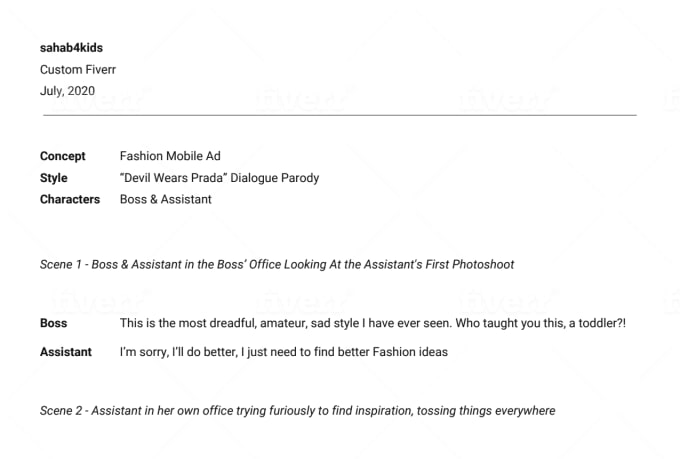Image resolution: width=680 pixels, height=459 pixels.
Task: Select the bold Assistant speaker label
Action: click(66, 352)
